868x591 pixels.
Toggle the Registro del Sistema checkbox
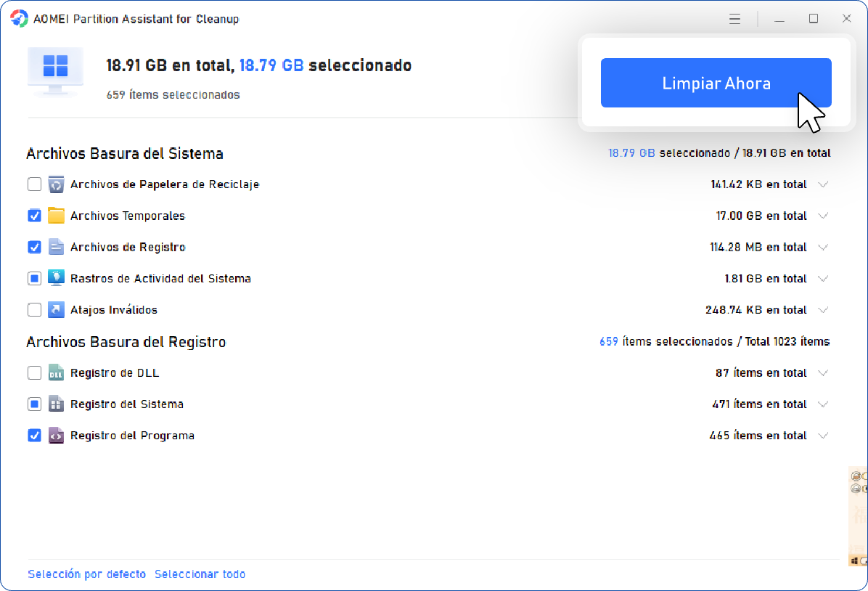coord(34,404)
